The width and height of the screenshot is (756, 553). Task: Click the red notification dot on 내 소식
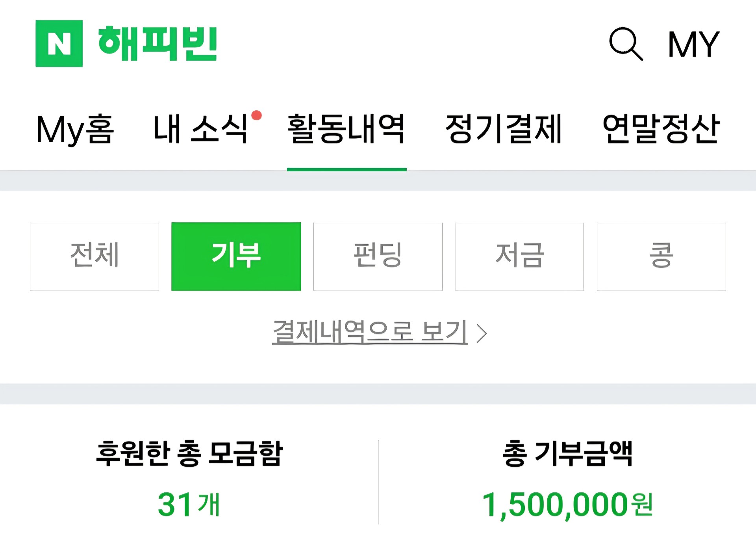(256, 115)
